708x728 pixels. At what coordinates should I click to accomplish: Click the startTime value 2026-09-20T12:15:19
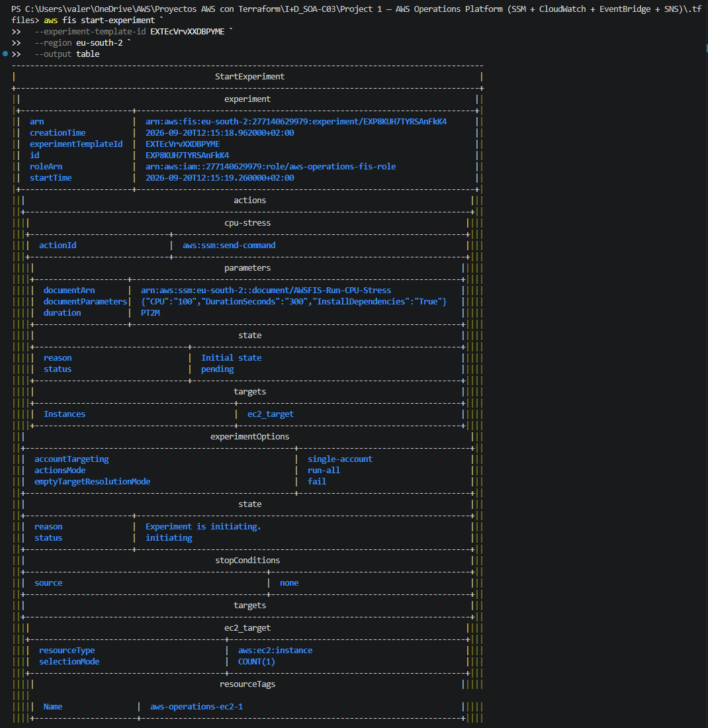(220, 178)
